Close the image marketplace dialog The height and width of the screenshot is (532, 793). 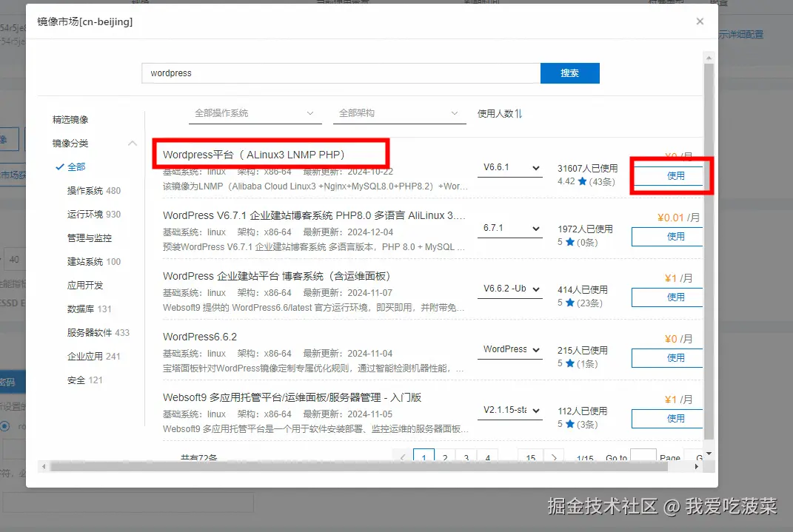tap(700, 21)
